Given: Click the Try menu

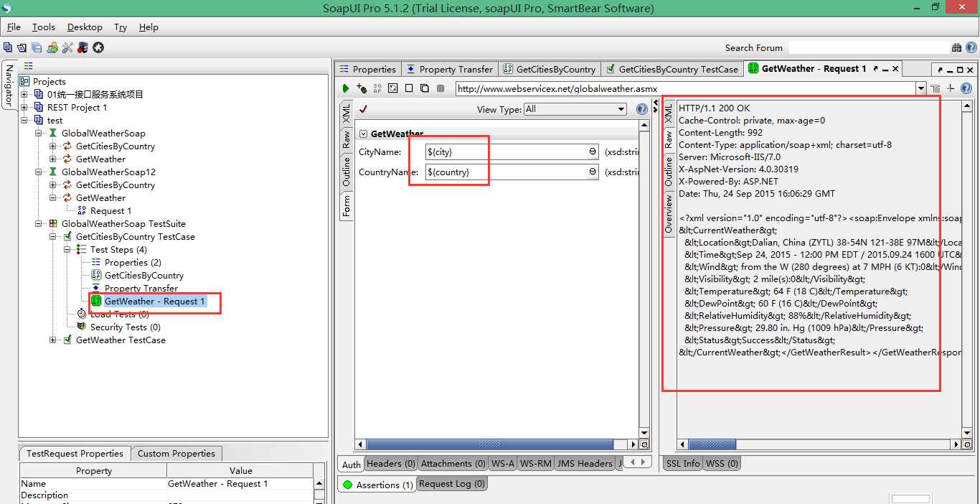Looking at the screenshot, I should 121,27.
